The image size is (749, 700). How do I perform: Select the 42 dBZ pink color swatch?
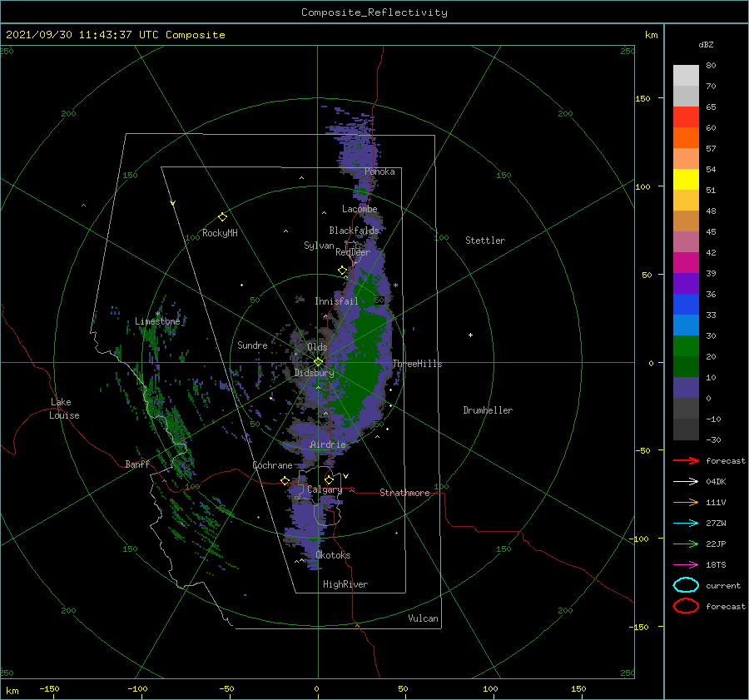pos(686,241)
